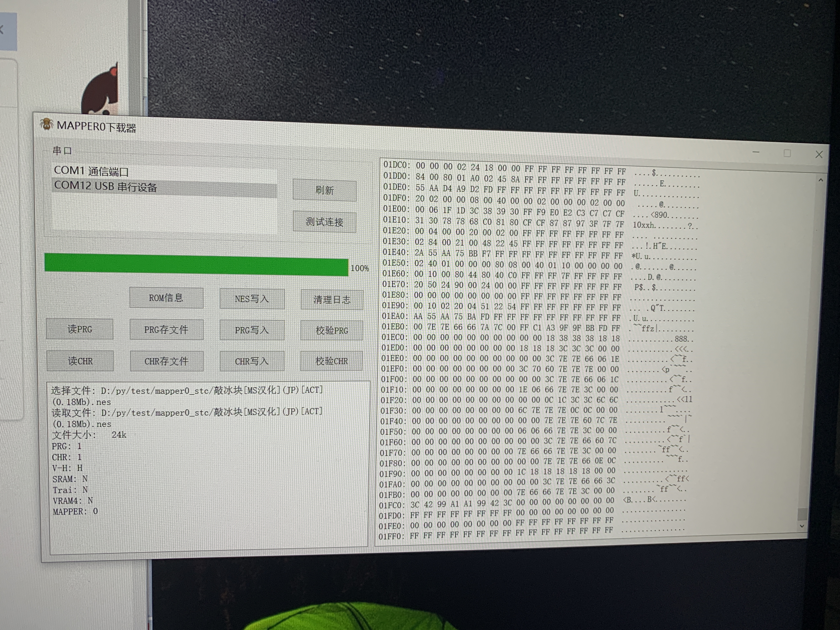Click 读CHR read button
The height and width of the screenshot is (630, 840).
tap(80, 361)
